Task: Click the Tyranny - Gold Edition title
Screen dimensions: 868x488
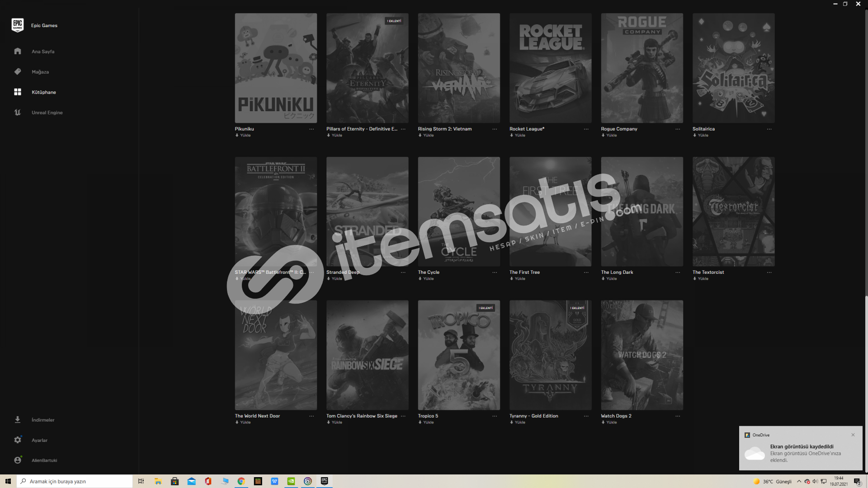Action: 534,416
